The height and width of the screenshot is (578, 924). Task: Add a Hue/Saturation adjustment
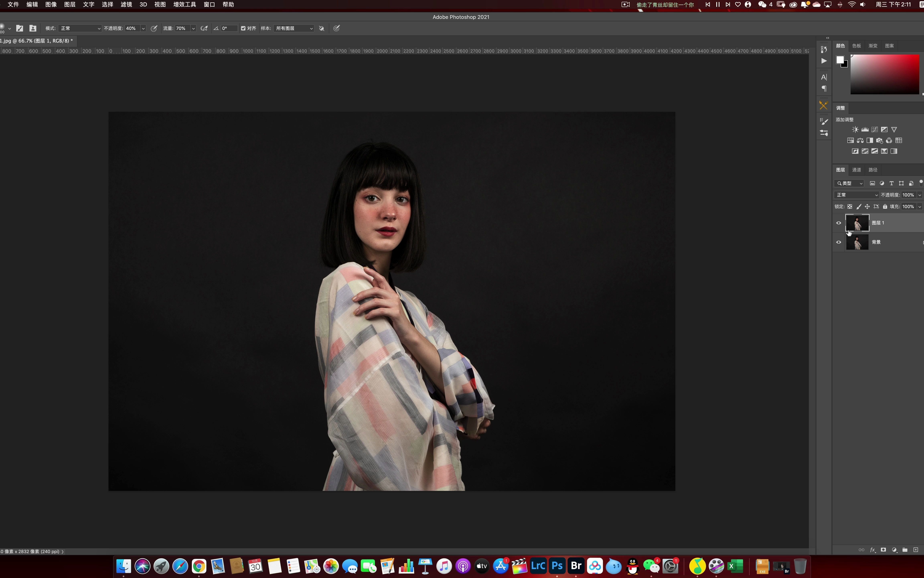850,140
